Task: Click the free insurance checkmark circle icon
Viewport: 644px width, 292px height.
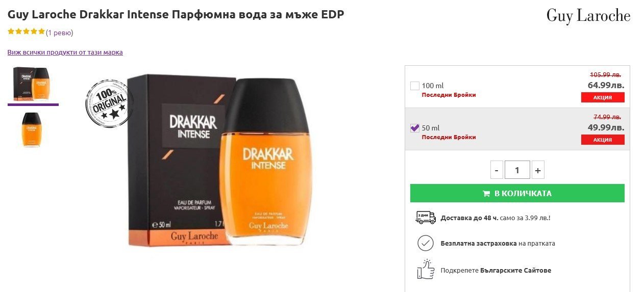Action: (x=425, y=243)
